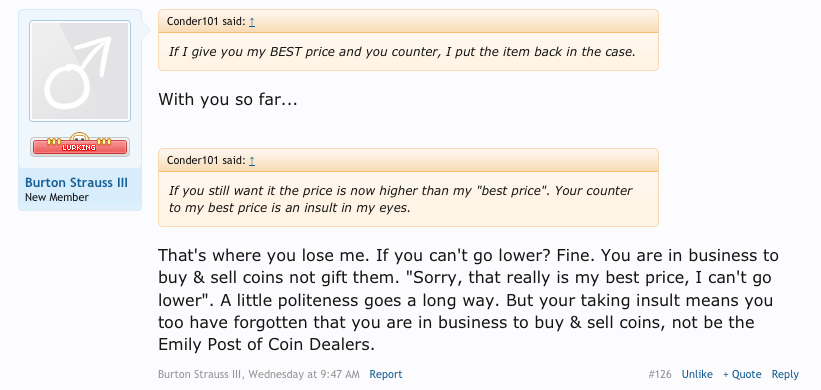This screenshot has height=390, width=821.
Task: Click the red Lurking status badge
Action: [x=80, y=147]
